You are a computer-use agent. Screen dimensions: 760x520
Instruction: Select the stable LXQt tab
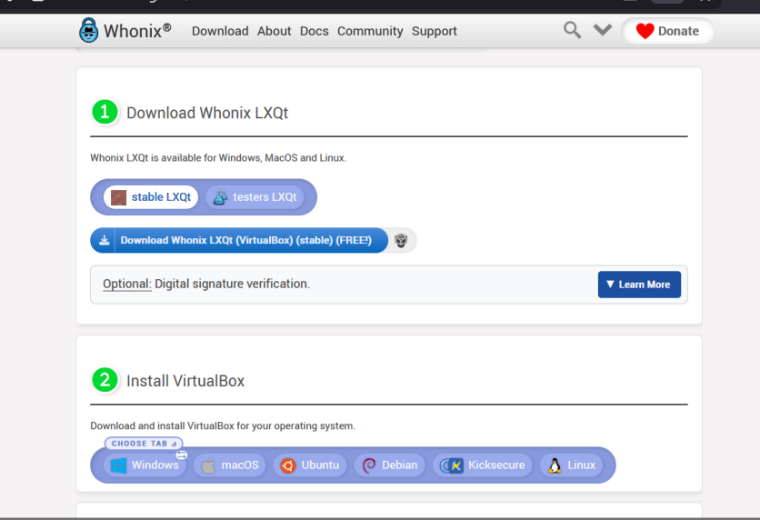(151, 197)
